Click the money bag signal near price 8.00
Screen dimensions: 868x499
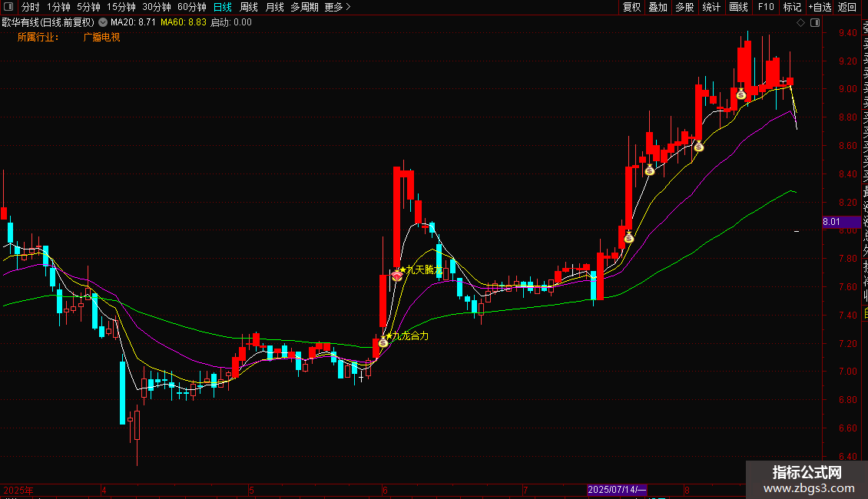coord(629,237)
